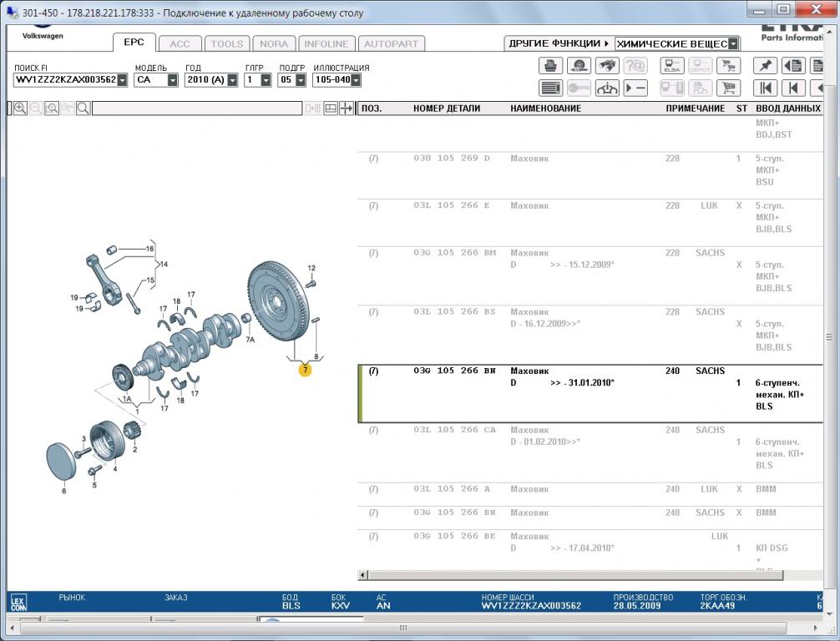Click the ELSA link button
This screenshot has height=641, width=840.
pos(672,66)
